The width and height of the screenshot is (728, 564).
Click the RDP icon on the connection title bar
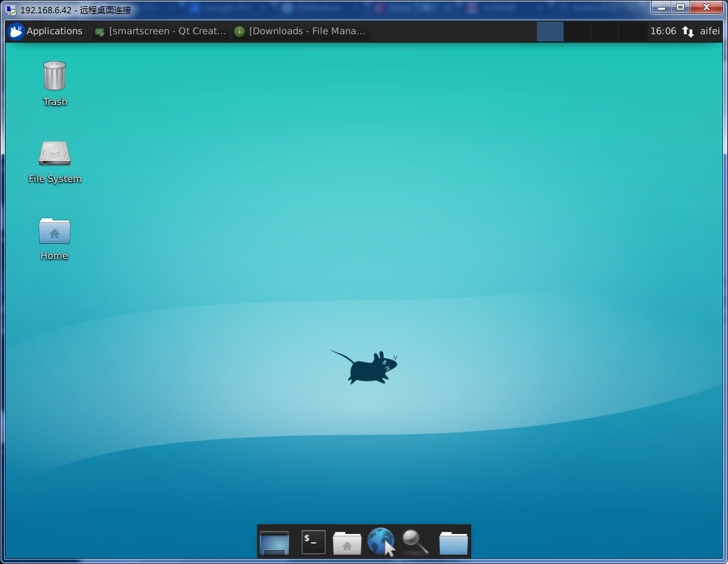click(10, 9)
